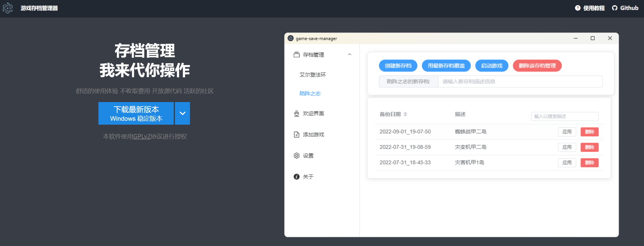Image resolution: width=644 pixels, height=246 pixels.
Task: Sort the table by 备份日期
Action: (405, 114)
